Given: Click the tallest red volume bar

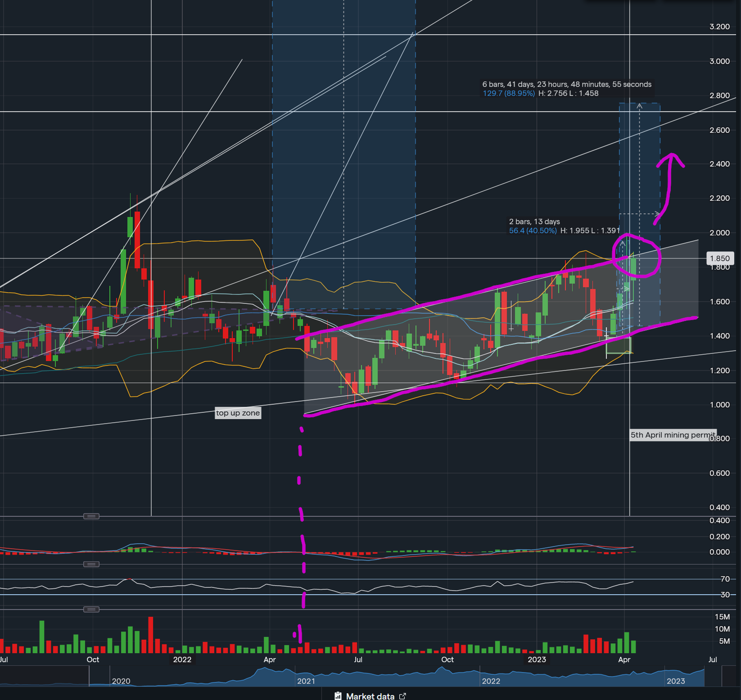Looking at the screenshot, I should coord(150,635).
